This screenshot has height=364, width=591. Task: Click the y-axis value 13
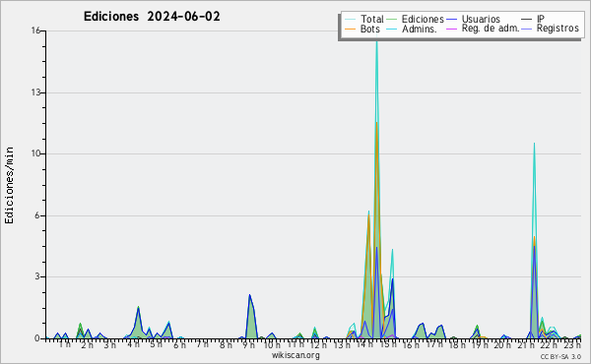pos(35,92)
